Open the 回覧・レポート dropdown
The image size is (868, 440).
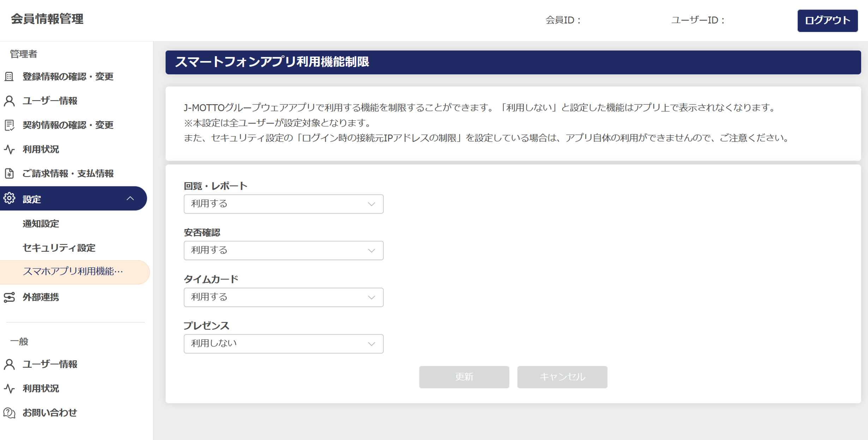pos(283,204)
